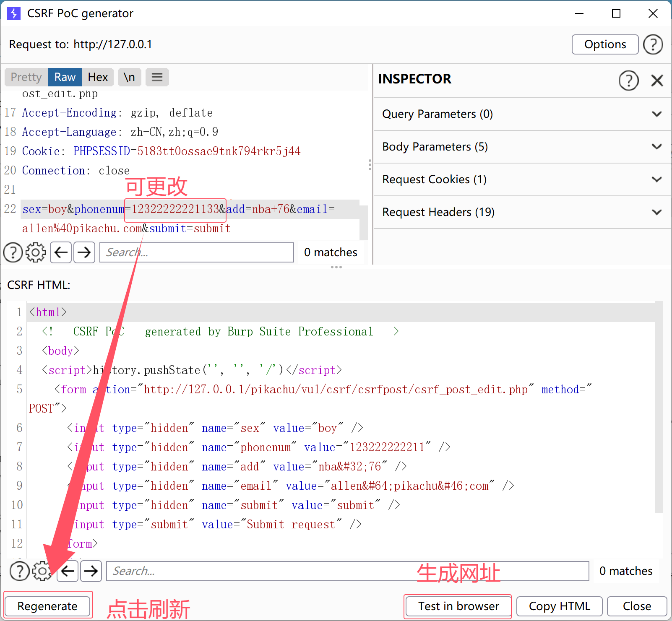
Task: Click the request editor vertical scrollbar
Action: [x=364, y=222]
